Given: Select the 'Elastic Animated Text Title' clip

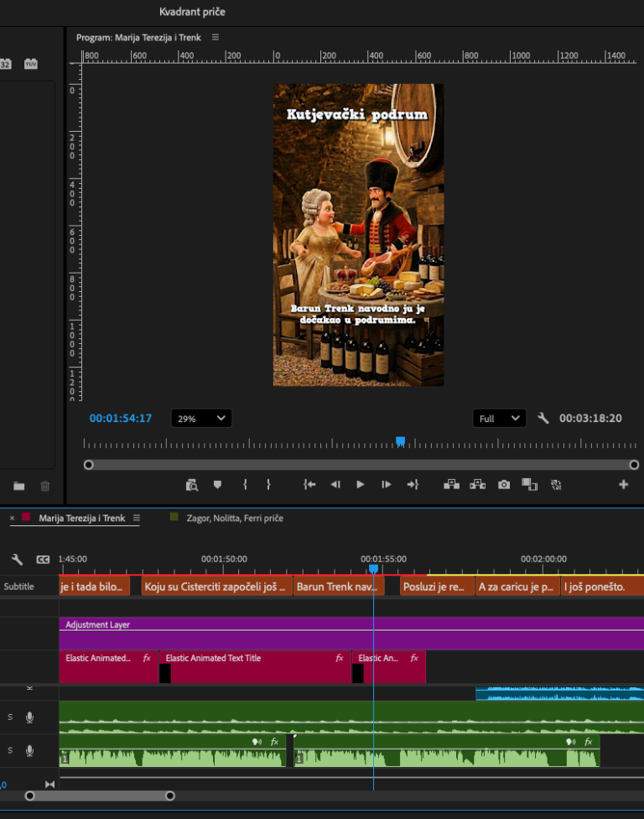Looking at the screenshot, I should (255, 666).
